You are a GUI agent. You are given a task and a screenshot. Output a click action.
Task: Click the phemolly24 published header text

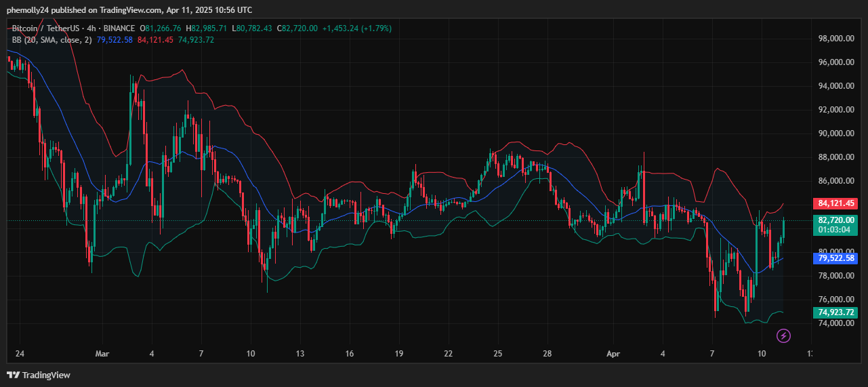click(x=129, y=10)
